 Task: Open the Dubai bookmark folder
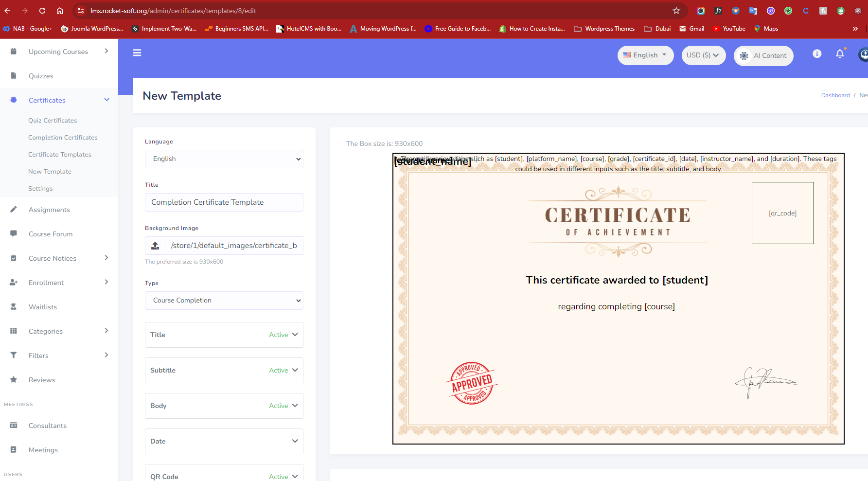(657, 29)
